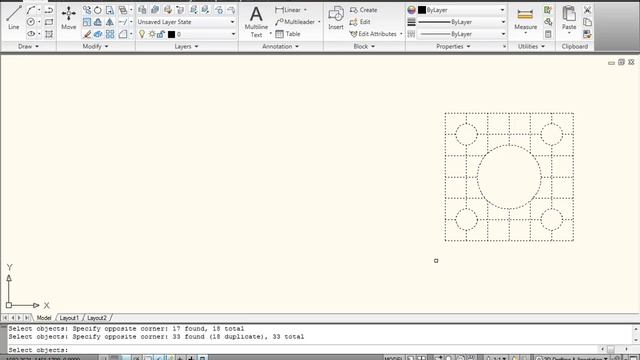Viewport: 640px width, 360px height.
Task: Click Copy Clip icon in Clipboard panel
Action: pyautogui.click(x=587, y=22)
